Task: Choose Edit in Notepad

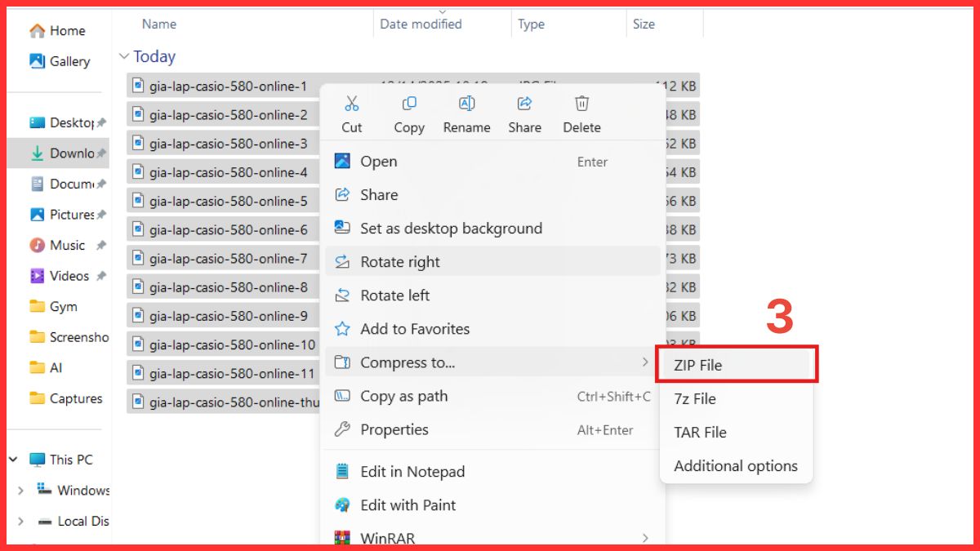Action: pos(412,471)
